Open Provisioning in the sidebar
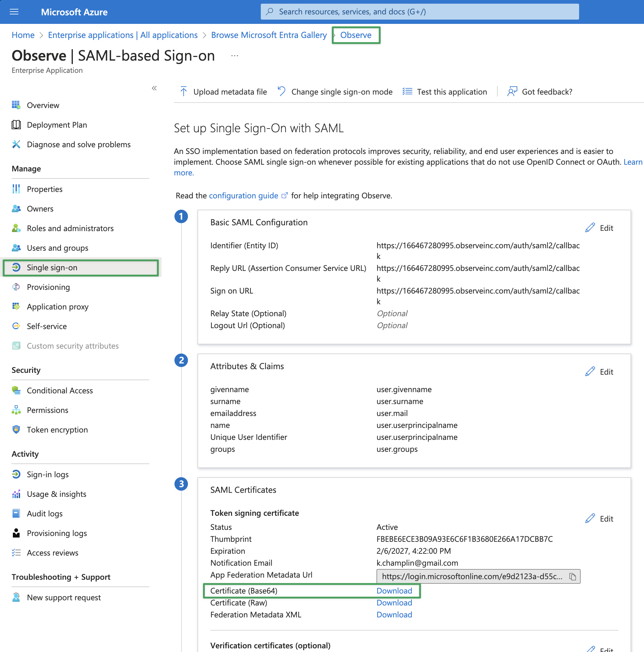Screen dimensions: 644x652 click(x=48, y=287)
